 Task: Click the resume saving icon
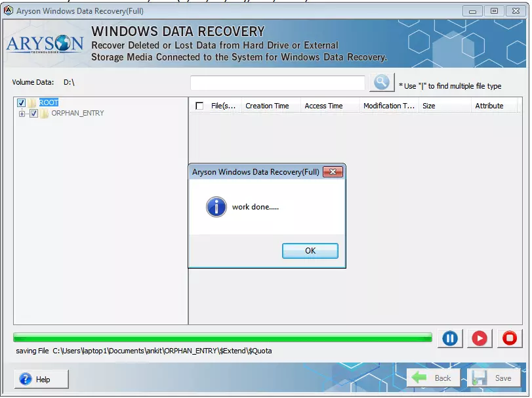tap(480, 338)
